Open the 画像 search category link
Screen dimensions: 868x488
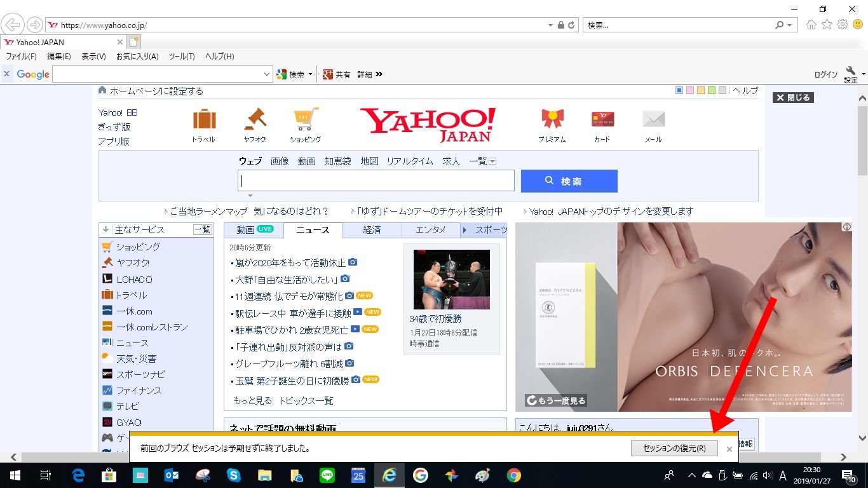pos(280,161)
